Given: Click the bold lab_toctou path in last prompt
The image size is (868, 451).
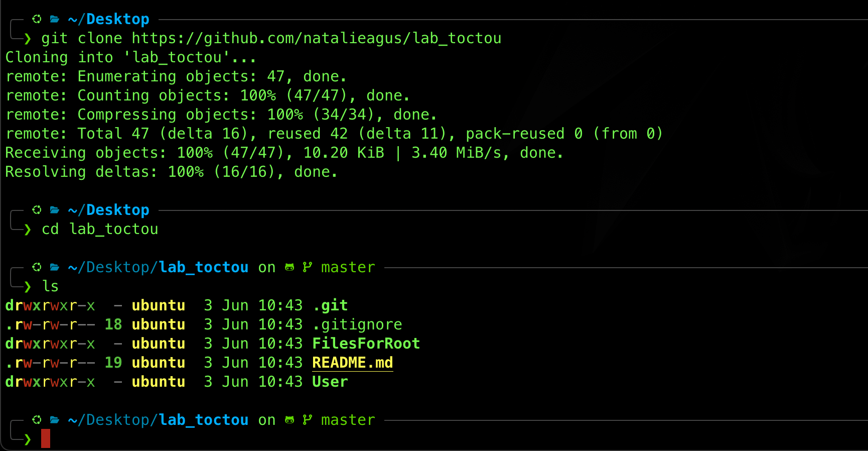Looking at the screenshot, I should [x=204, y=420].
